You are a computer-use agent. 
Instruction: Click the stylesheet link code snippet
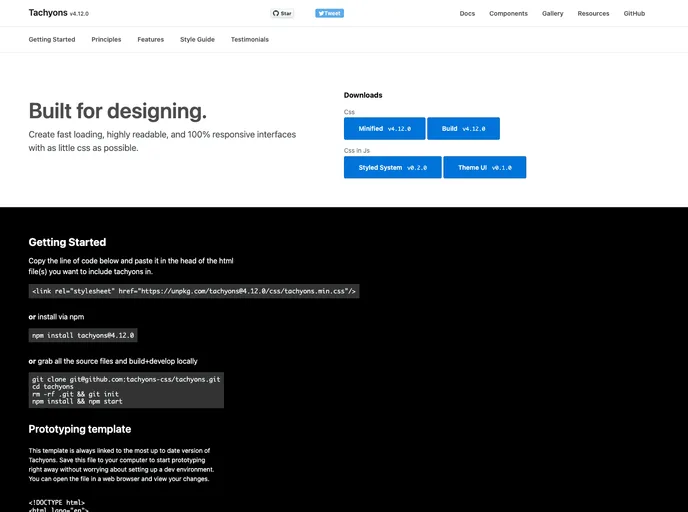pos(194,291)
